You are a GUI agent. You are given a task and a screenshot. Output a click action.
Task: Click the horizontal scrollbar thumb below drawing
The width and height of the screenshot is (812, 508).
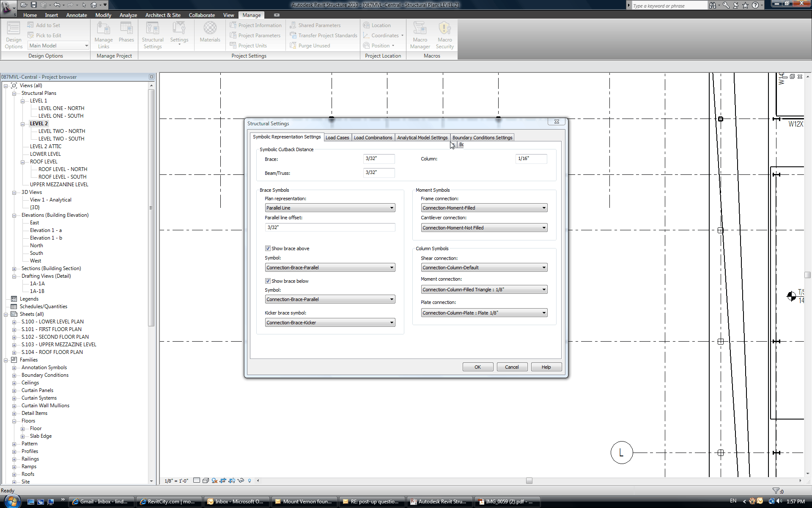[529, 480]
